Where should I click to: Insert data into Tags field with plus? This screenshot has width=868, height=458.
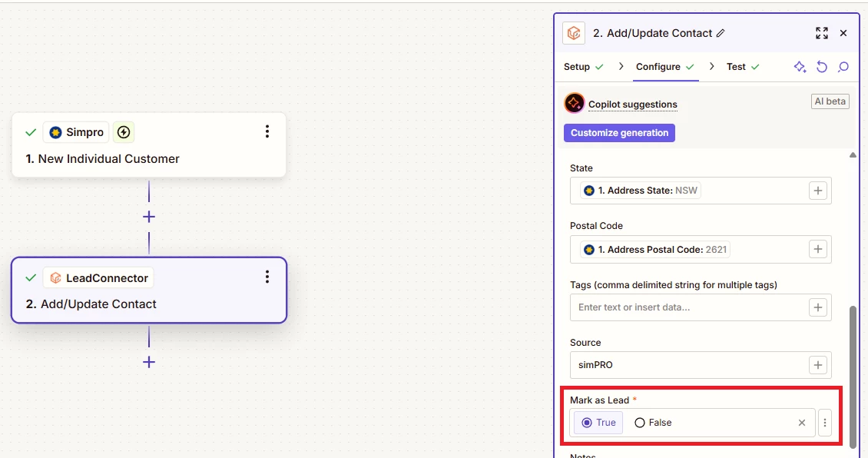[x=817, y=307]
